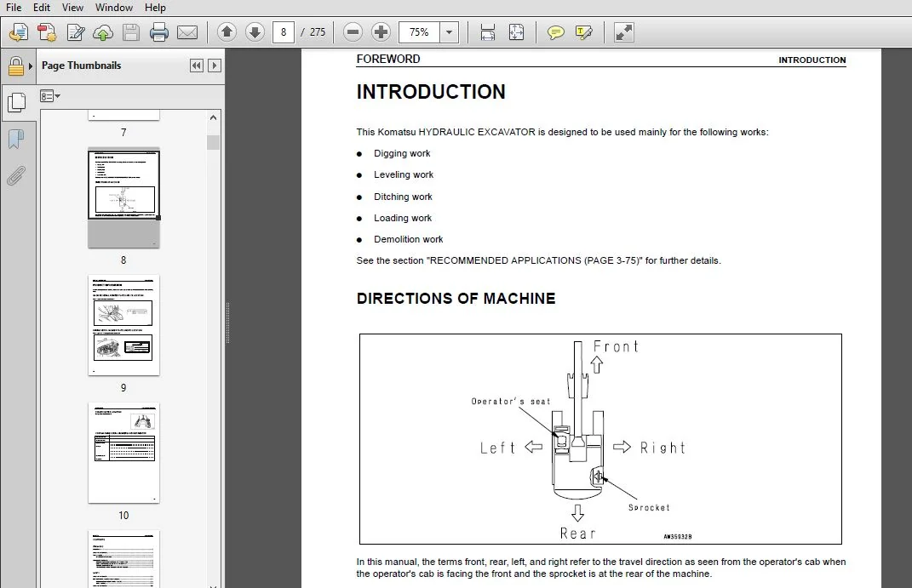Click the 'Right' label in the diagram

(x=663, y=448)
